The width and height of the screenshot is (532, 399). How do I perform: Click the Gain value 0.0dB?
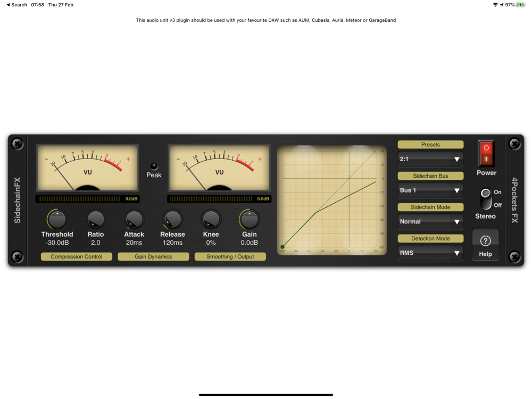click(250, 243)
